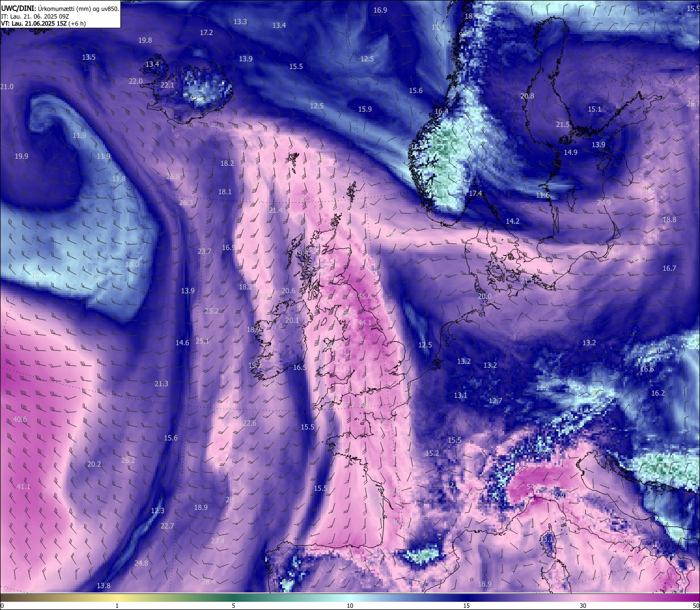Click the 17.4 value near southern Norway
Image resolution: width=700 pixels, height=610 pixels.
click(x=475, y=194)
